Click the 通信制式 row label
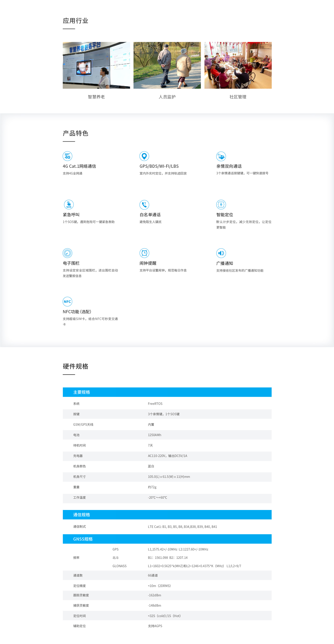 [79, 526]
